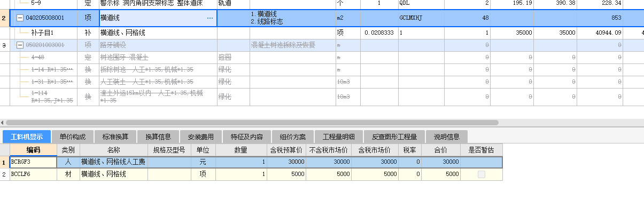Select the BCCLF6 code cell

pos(33,174)
